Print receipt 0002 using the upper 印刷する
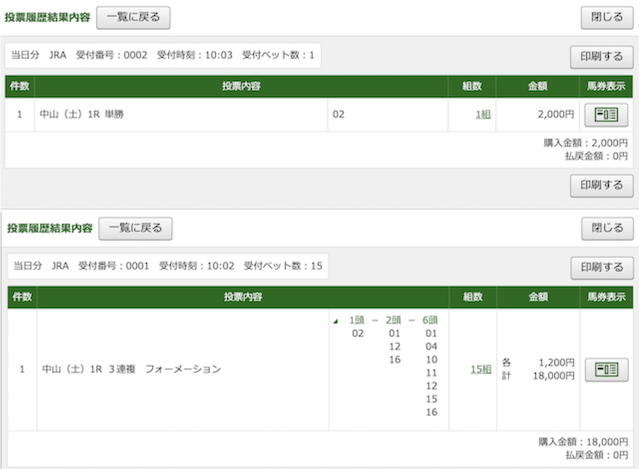Screen dimensions: 640x469 tap(601, 56)
